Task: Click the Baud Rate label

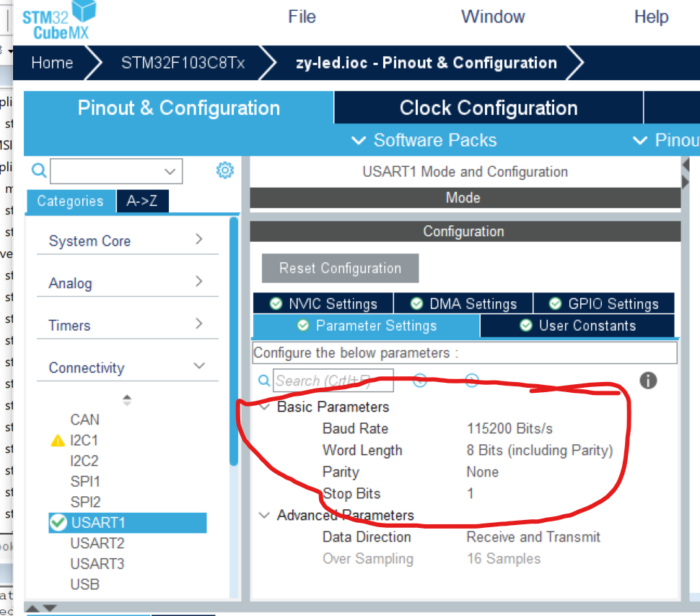Action: click(x=355, y=428)
